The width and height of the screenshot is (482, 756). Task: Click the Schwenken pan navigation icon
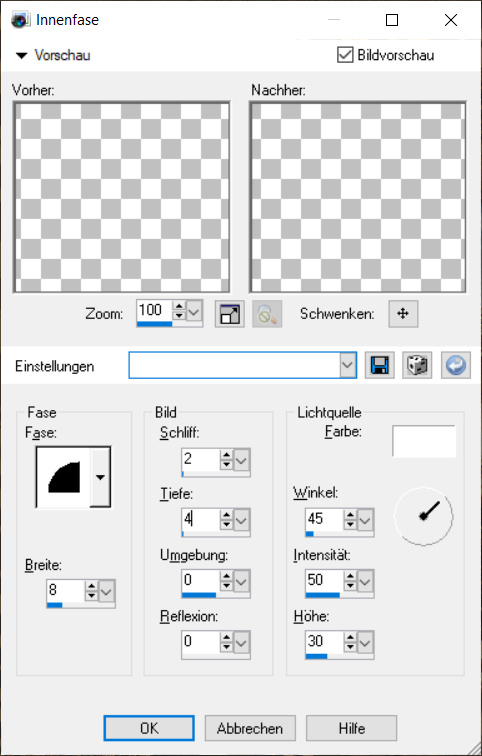point(403,314)
